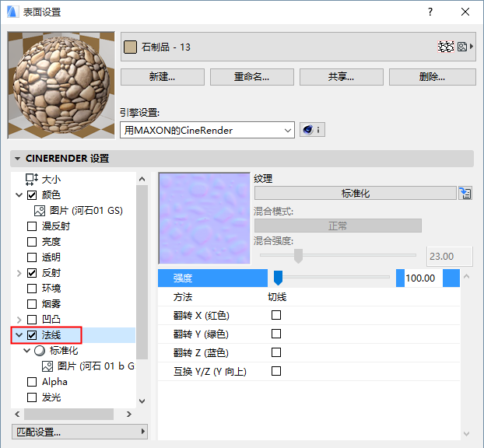The image size is (484, 448).
Task: Close the 表面设置 dialog
Action: coord(465,12)
